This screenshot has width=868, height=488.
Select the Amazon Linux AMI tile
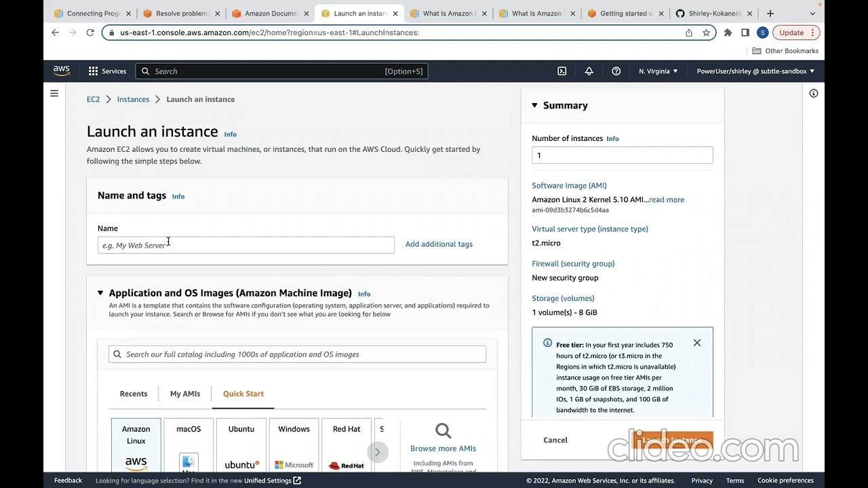136,445
